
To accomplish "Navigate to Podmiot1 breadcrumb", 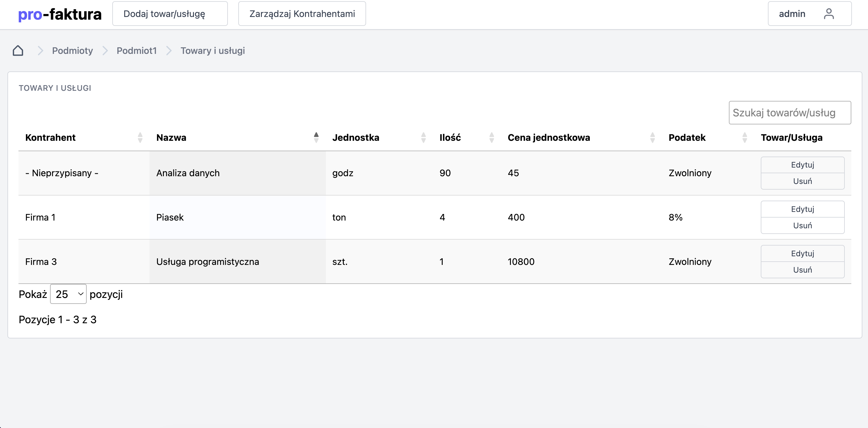I will click(136, 51).
